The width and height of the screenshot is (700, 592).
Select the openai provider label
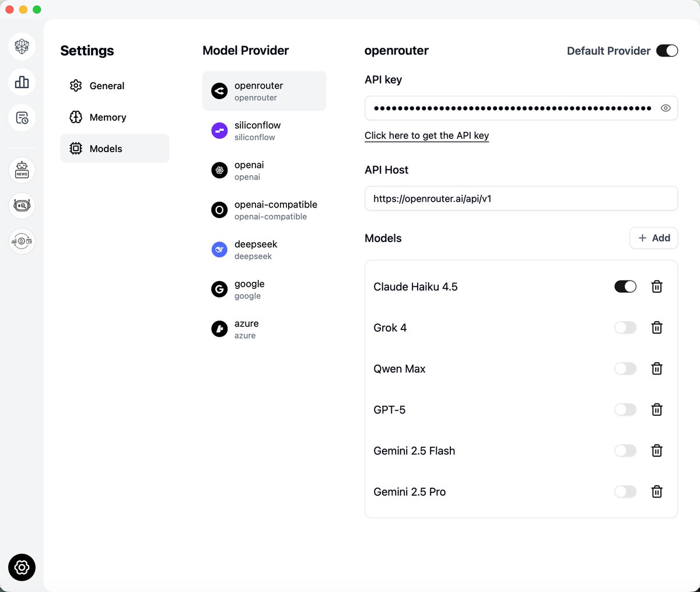[249, 165]
